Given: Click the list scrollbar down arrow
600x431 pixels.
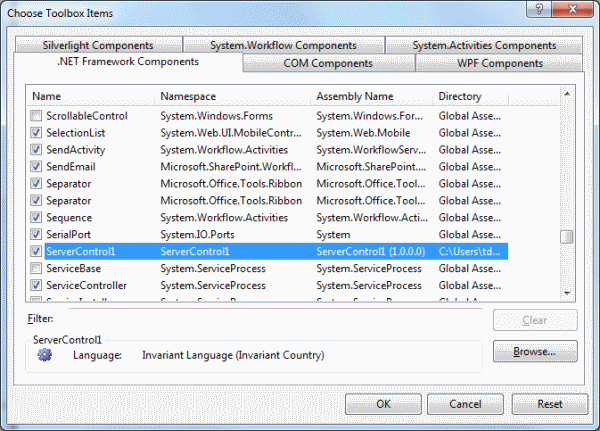Looking at the screenshot, I should [567, 293].
